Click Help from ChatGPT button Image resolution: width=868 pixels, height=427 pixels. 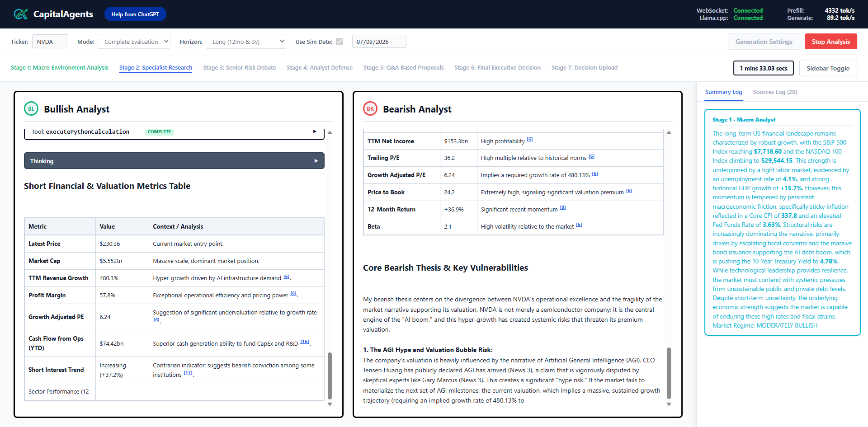pyautogui.click(x=135, y=14)
